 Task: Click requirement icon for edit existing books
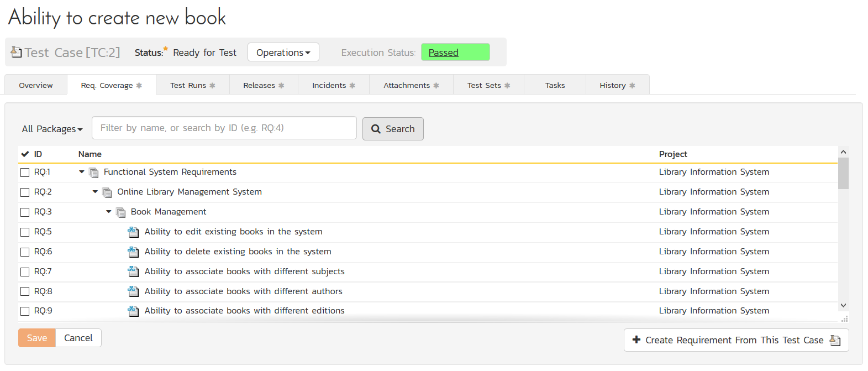pyautogui.click(x=133, y=232)
